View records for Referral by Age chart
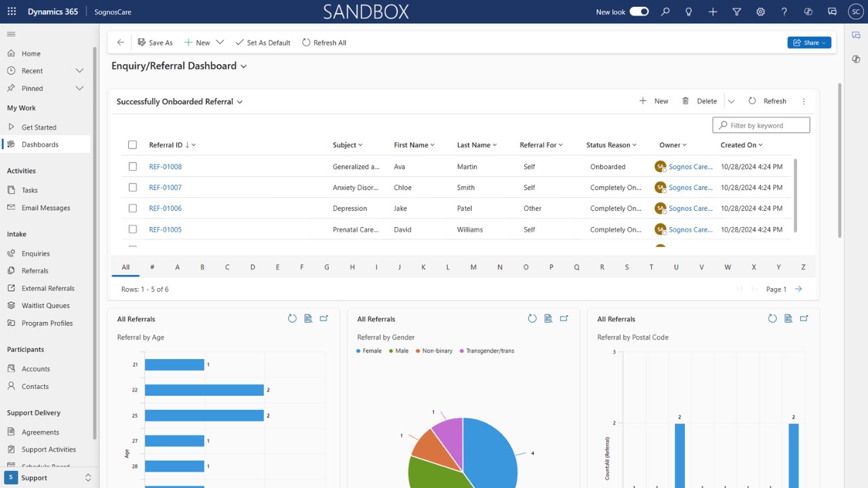The width and height of the screenshot is (868, 488). (308, 319)
